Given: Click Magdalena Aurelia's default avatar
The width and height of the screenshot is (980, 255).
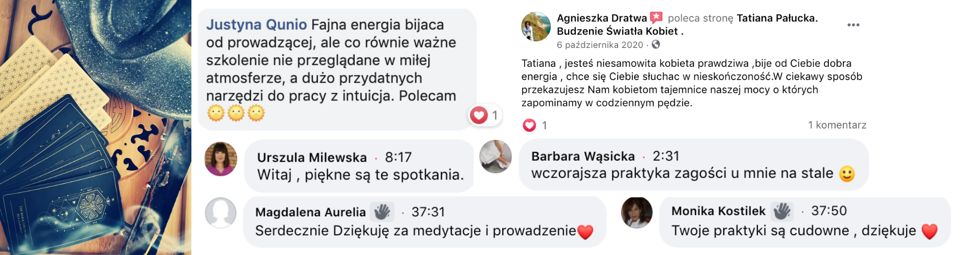Looking at the screenshot, I should [220, 213].
